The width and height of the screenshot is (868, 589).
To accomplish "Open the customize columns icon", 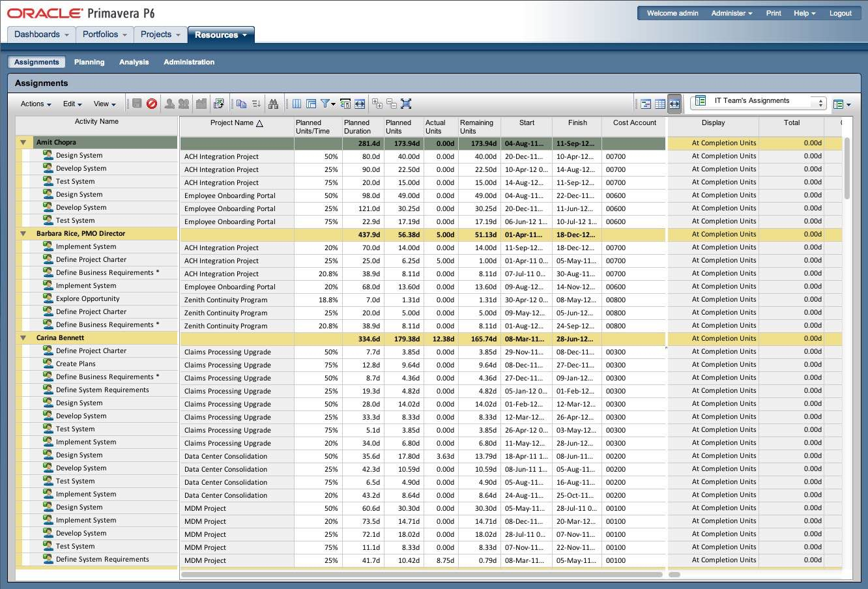I will pyautogui.click(x=297, y=104).
